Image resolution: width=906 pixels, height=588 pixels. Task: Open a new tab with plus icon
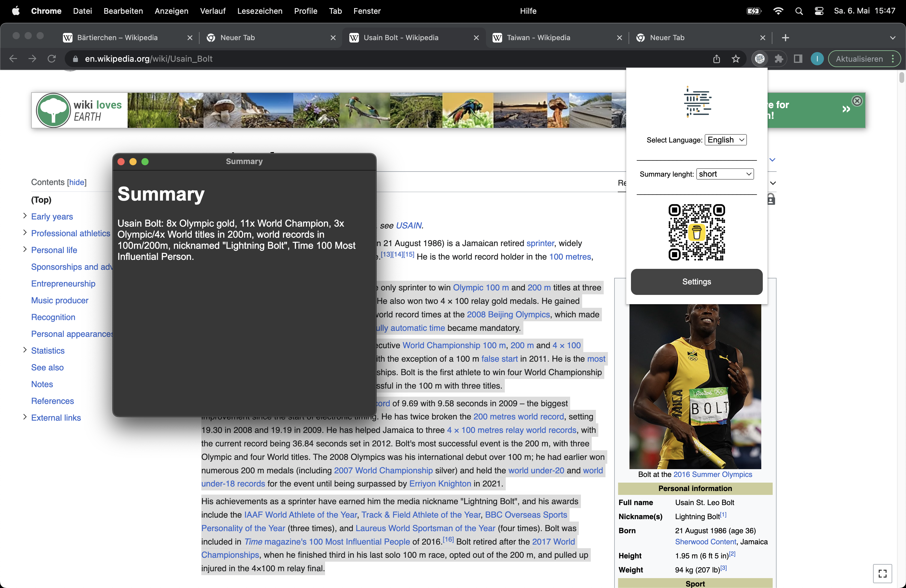785,38
